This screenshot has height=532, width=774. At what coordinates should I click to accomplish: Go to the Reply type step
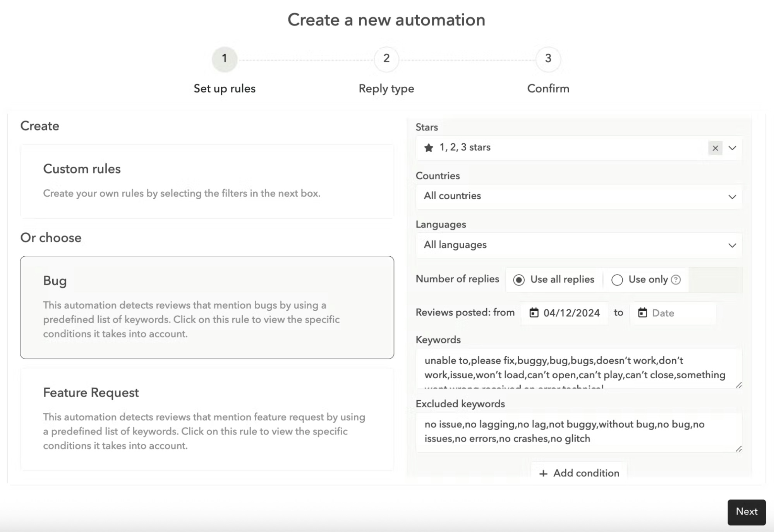(386, 88)
